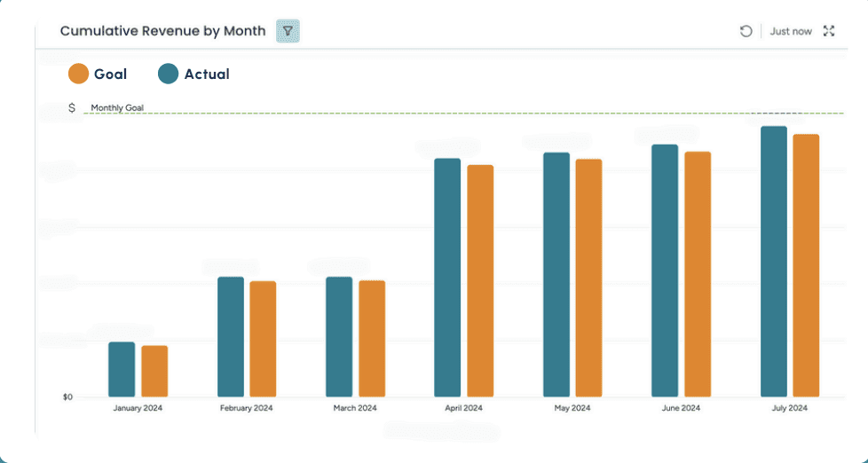Click the Cumulative Revenue by Month title
This screenshot has height=463, width=868.
pos(162,31)
